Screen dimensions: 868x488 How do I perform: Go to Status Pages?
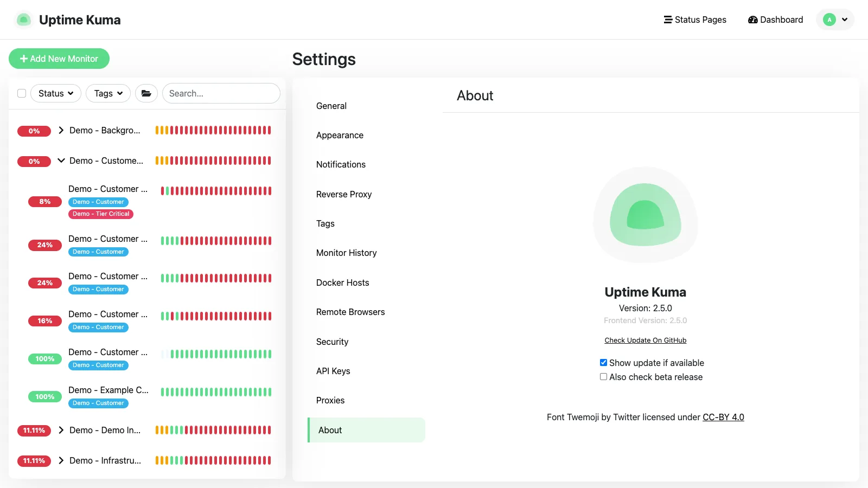coord(695,20)
